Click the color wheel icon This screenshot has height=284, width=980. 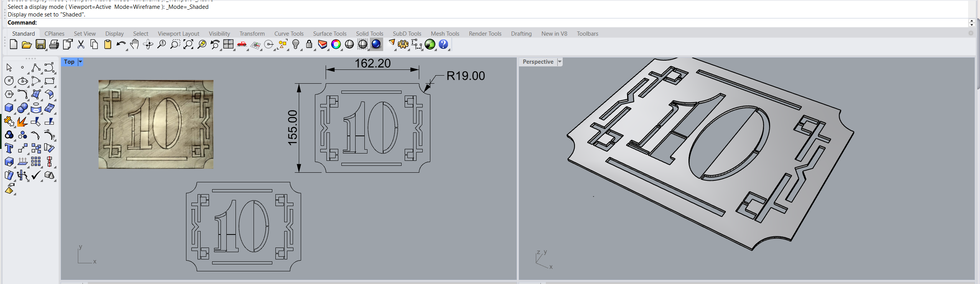[336, 45]
